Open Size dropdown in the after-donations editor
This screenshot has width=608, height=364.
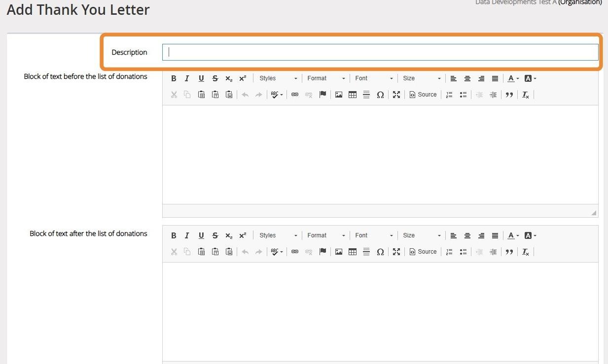coord(422,235)
